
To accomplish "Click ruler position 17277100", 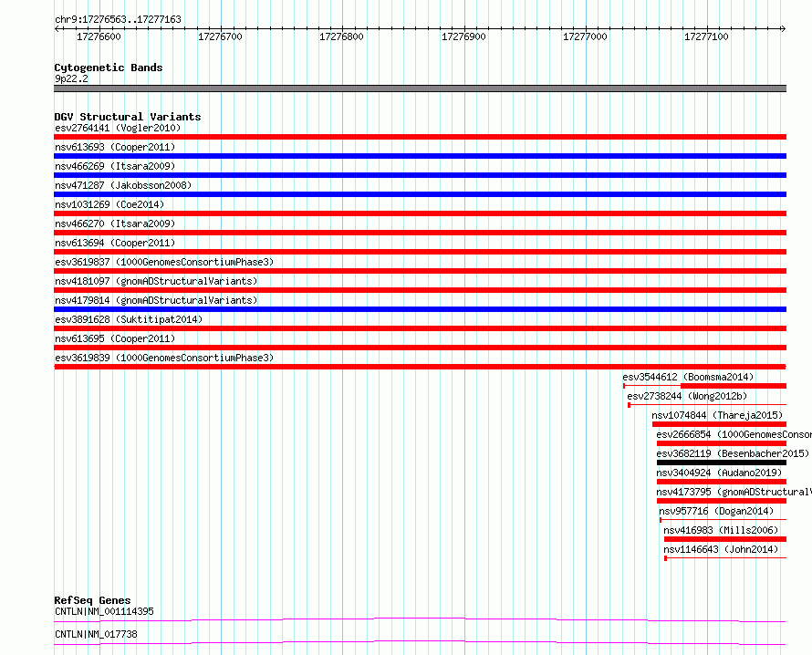I will [706, 36].
